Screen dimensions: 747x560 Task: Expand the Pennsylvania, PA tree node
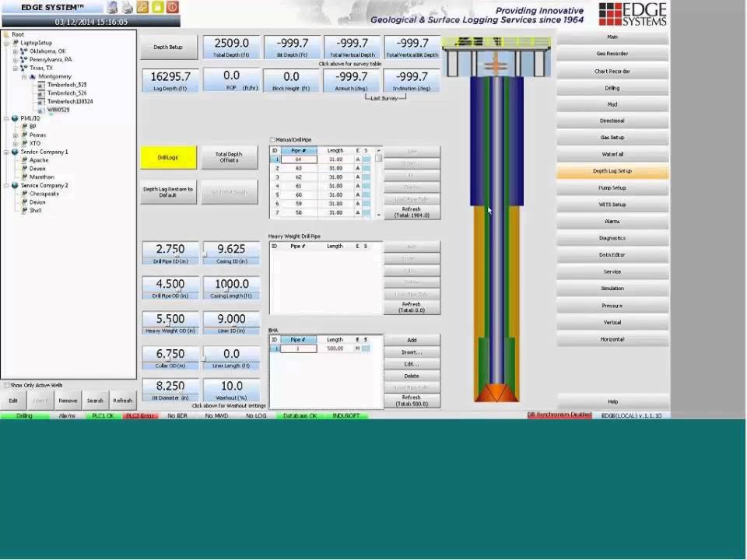click(x=16, y=60)
